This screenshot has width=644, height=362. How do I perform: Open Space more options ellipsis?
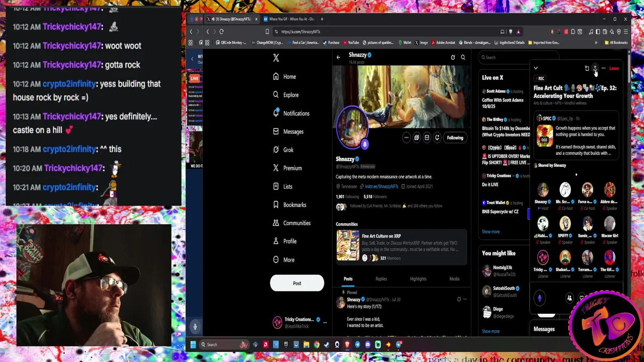[x=603, y=68]
